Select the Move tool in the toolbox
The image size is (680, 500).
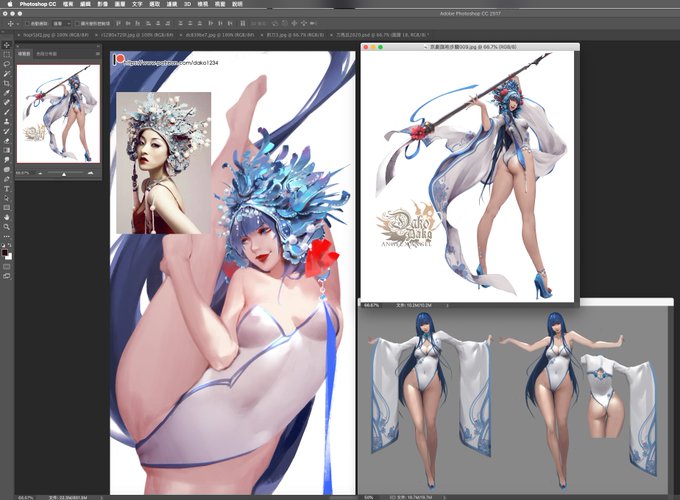[x=7, y=45]
